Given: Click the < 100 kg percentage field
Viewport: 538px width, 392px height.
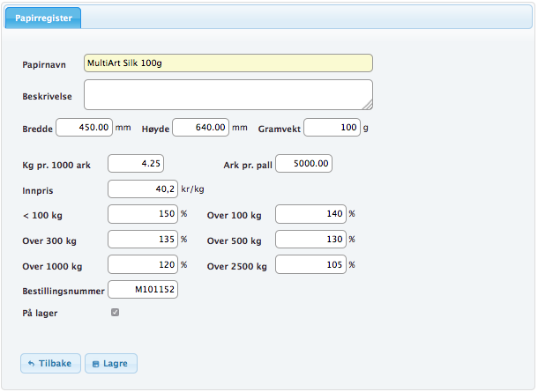Looking at the screenshot, I should coord(142,214).
